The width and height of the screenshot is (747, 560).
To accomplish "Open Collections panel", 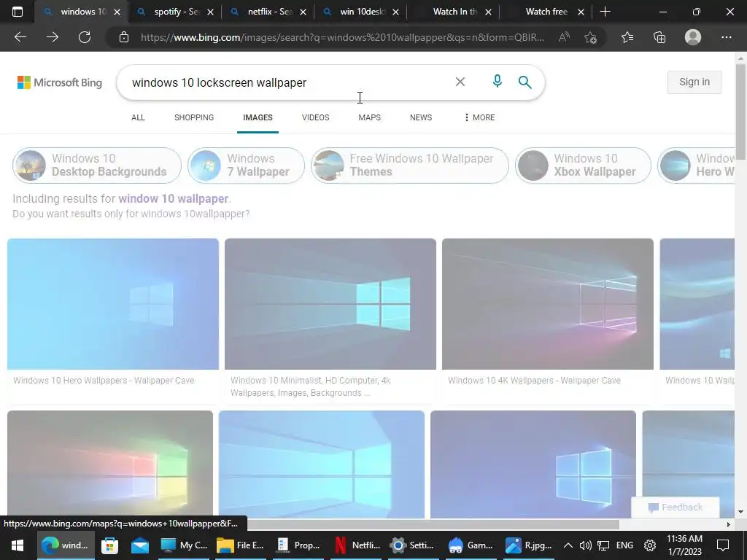I will pyautogui.click(x=659, y=37).
